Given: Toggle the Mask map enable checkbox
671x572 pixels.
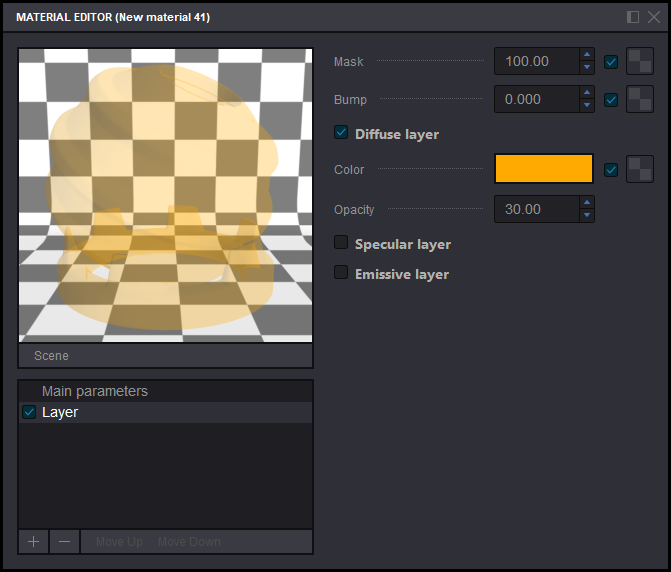Looking at the screenshot, I should (611, 62).
